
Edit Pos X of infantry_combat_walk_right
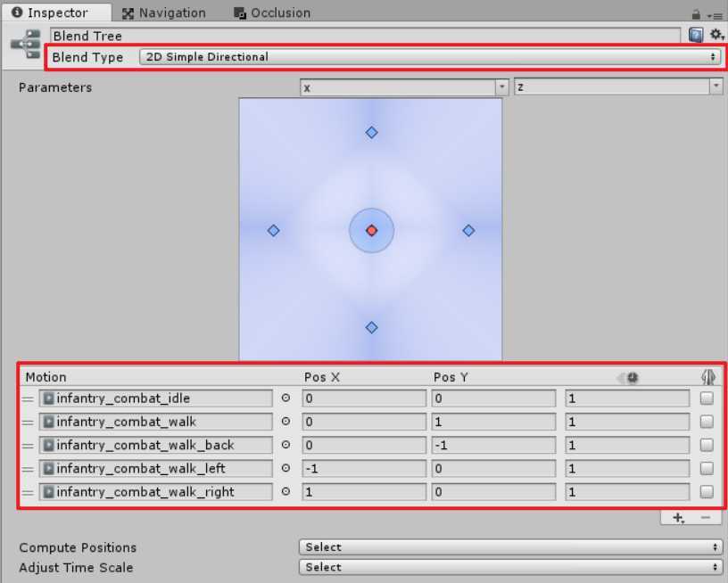coord(364,492)
